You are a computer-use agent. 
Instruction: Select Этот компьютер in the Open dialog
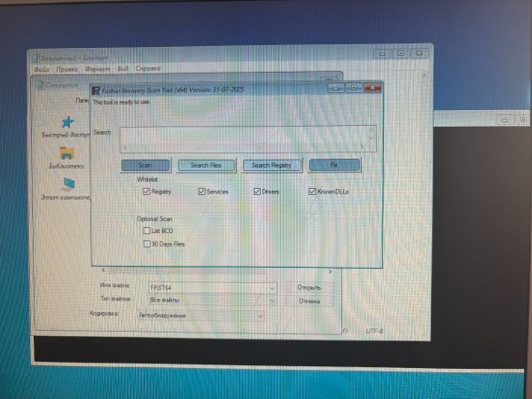click(x=66, y=189)
